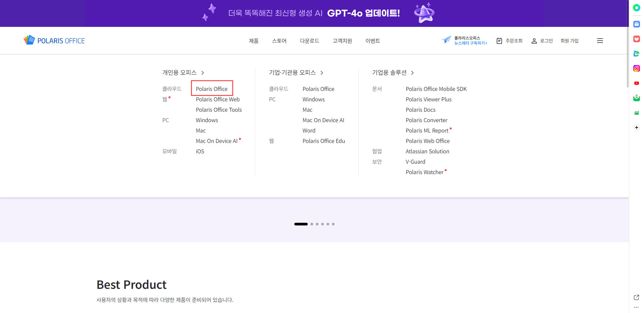
Task: Expand 개인용 오피스 chevron arrow
Action: (203, 73)
